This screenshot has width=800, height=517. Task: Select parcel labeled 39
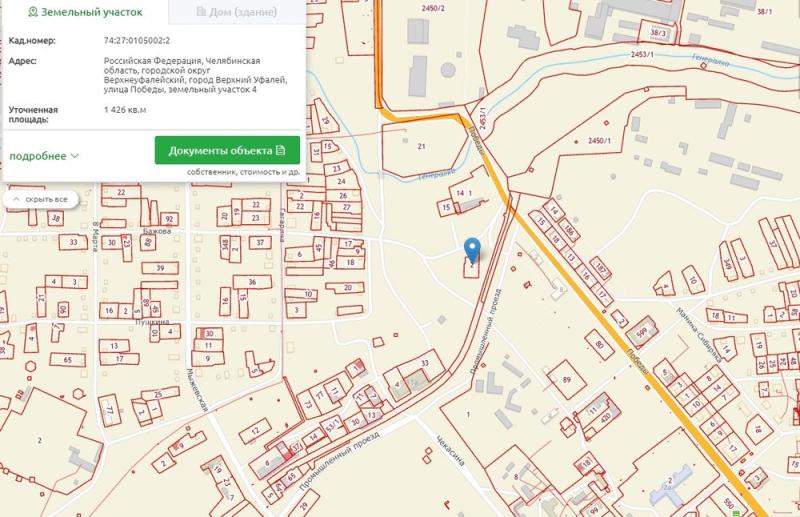160,268
